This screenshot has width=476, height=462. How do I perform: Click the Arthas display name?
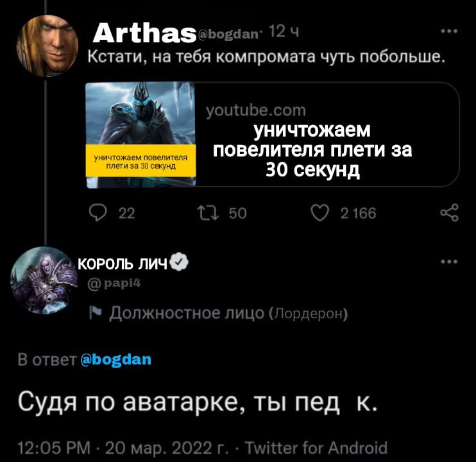pos(144,33)
